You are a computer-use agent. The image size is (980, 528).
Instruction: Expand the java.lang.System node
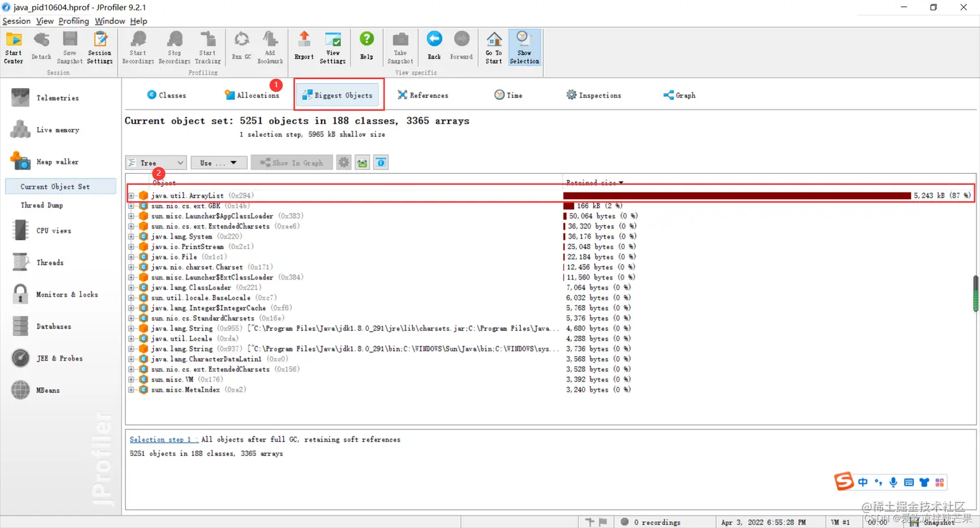tap(132, 237)
